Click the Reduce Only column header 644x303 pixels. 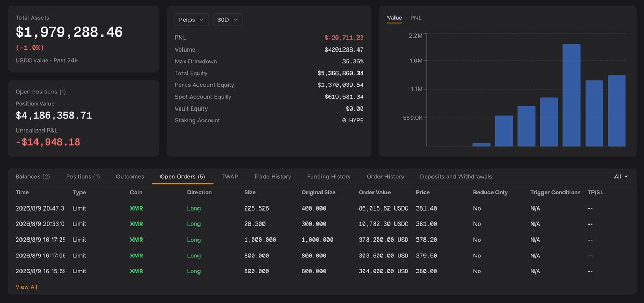click(490, 192)
